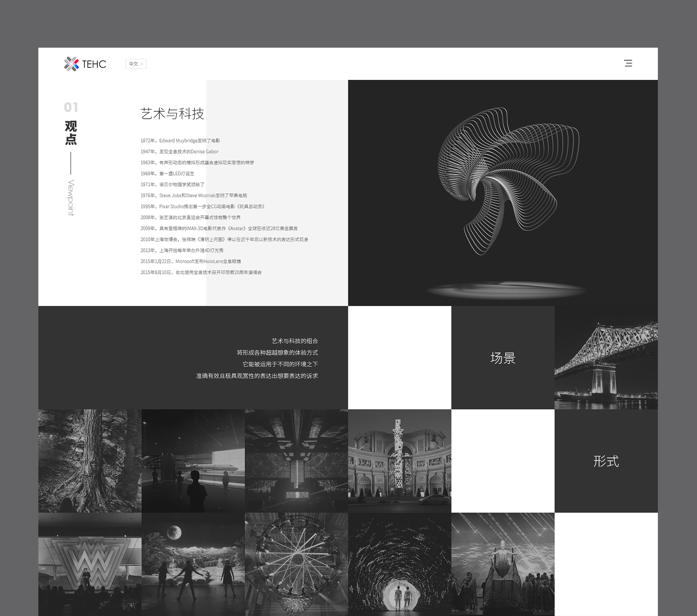Select the illuminated bridge night photo
Screen dimensions: 697x616
click(x=606, y=358)
